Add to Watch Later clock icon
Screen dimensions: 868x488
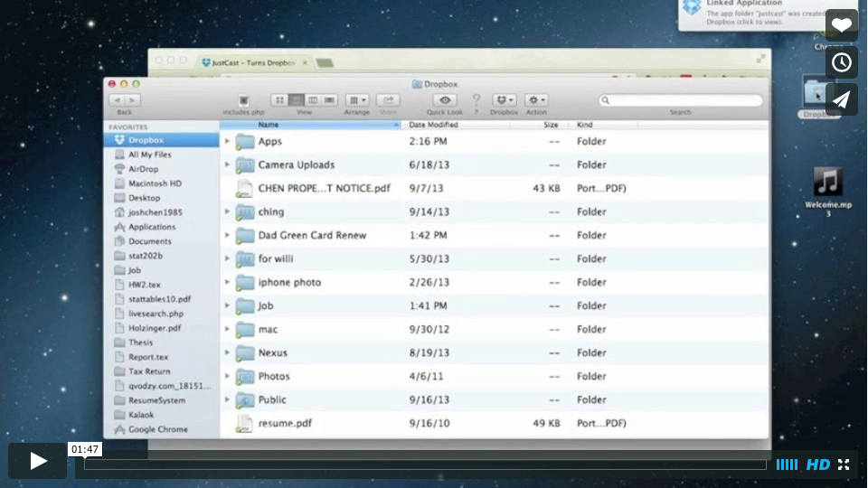click(x=842, y=62)
